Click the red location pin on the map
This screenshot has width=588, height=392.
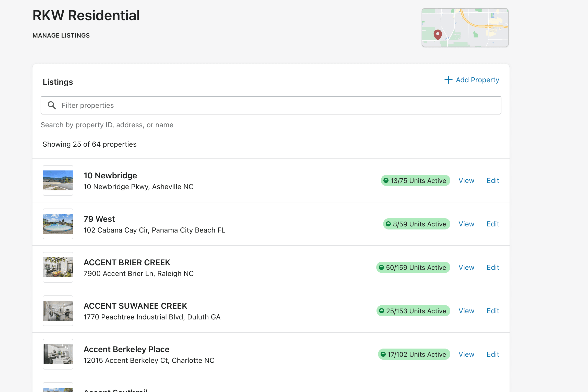[x=438, y=34]
